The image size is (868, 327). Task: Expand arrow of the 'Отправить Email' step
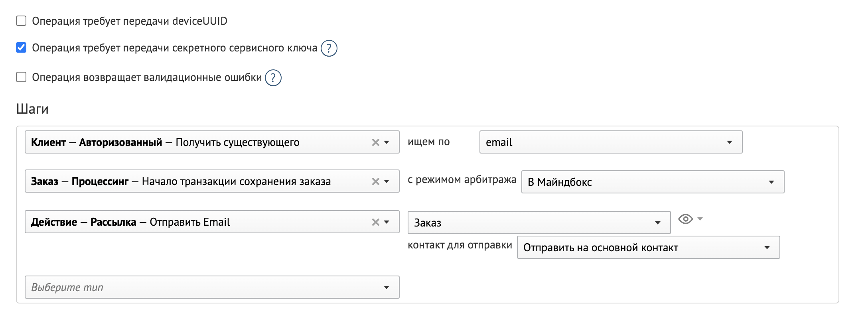387,222
